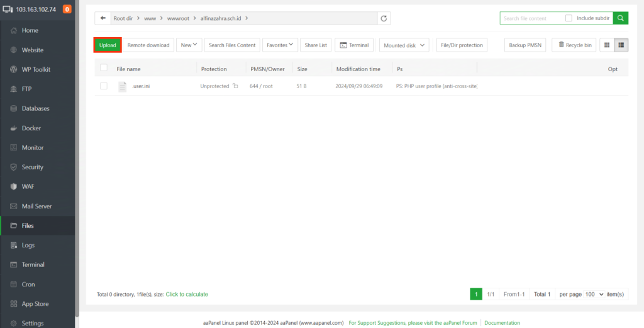Image resolution: width=644 pixels, height=328 pixels.
Task: Click the orange notification badge
Action: (x=67, y=9)
